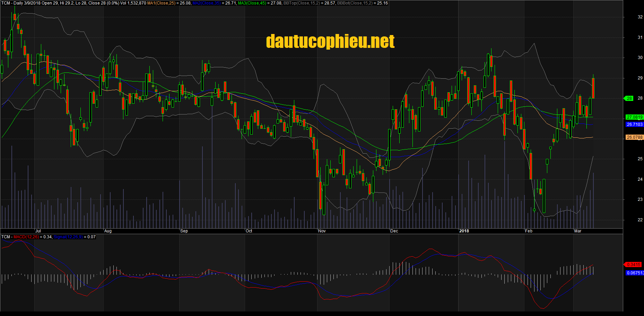Click the orange 26.0788 MA1 value tag
The height and width of the screenshot is (316, 644).
tap(634, 137)
